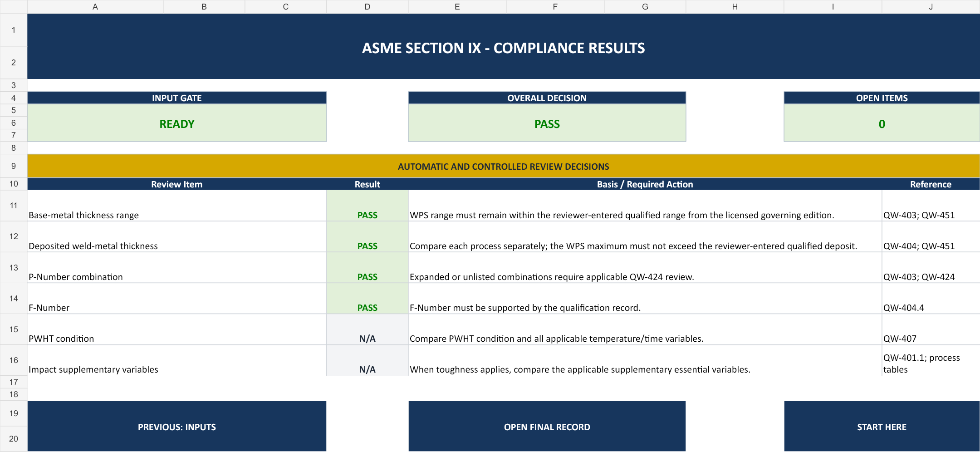This screenshot has width=980, height=452.
Task: Select the Automatic and Controlled Review Decisions banner
Action: point(504,166)
